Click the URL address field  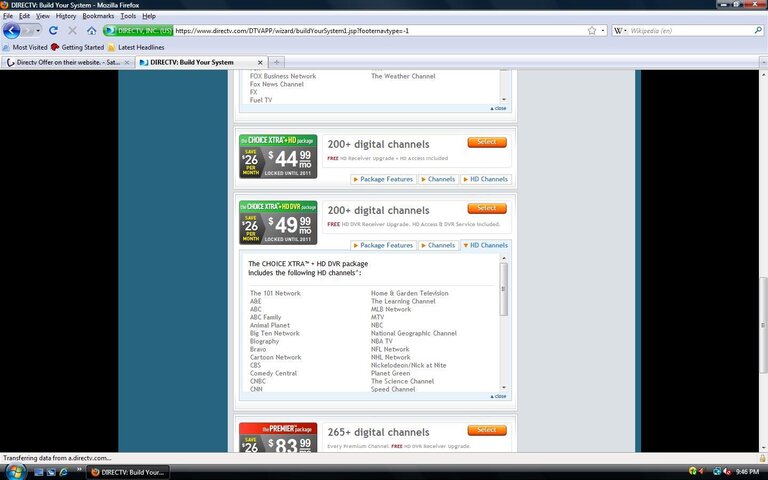380,30
